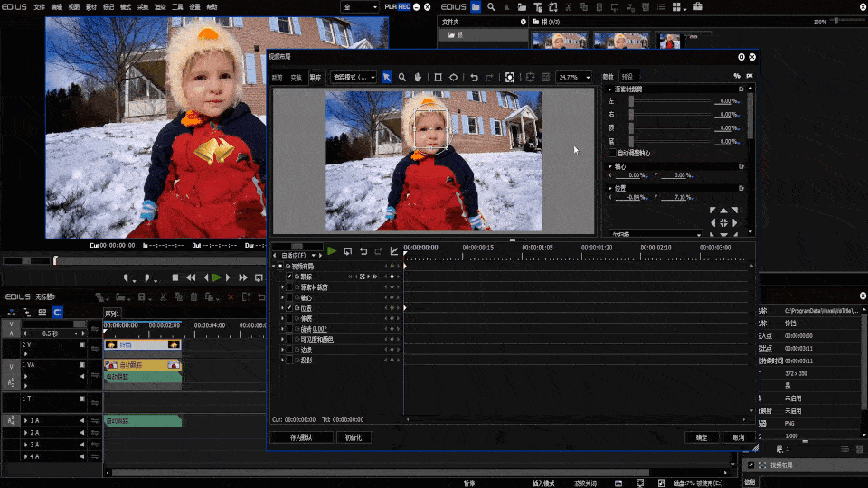Click the 确定 button
The image size is (868, 488).
point(702,437)
